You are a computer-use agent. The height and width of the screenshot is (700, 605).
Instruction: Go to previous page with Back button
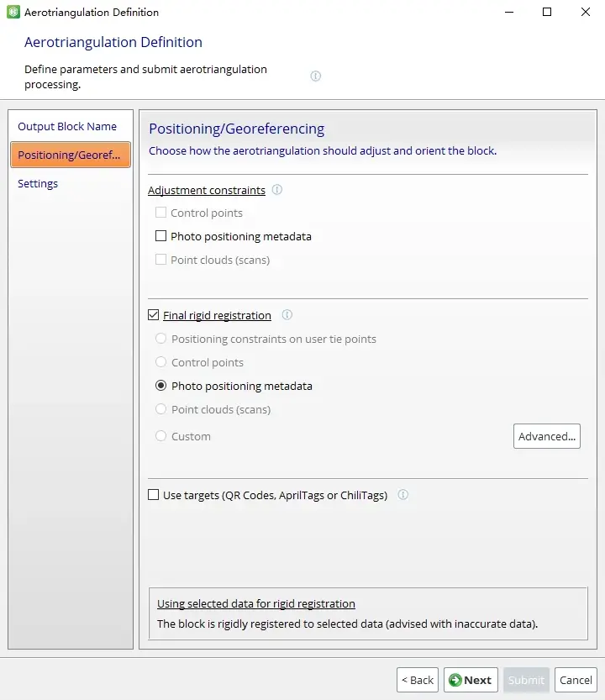pyautogui.click(x=418, y=680)
